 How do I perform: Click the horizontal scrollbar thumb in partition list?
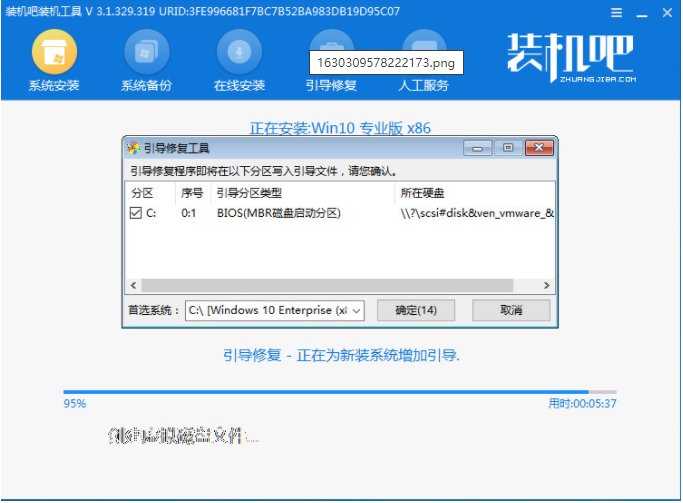tap(327, 285)
